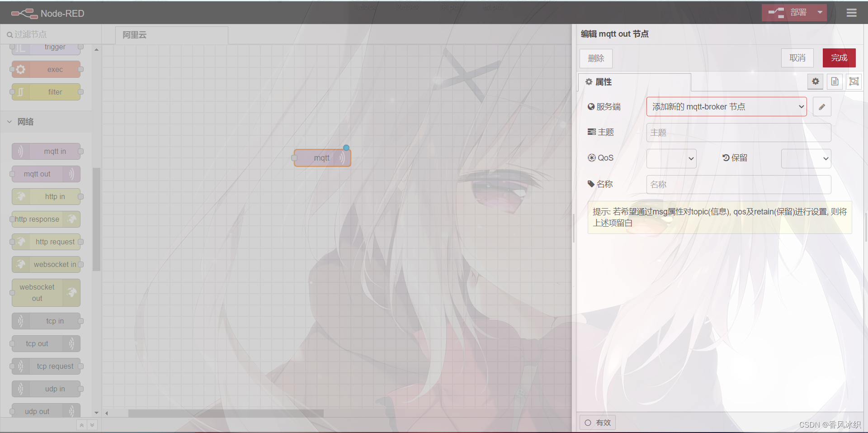Click the red 完成 done button
This screenshot has width=868, height=433.
point(839,58)
